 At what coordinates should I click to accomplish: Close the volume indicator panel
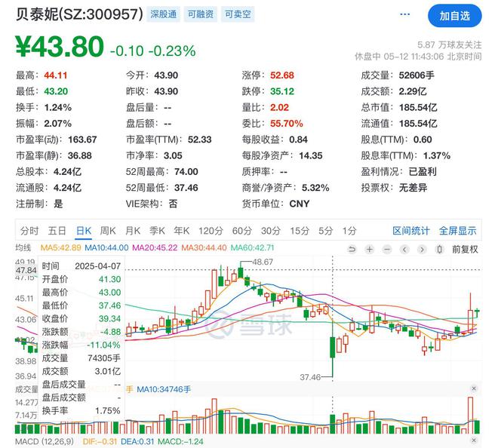(x=474, y=388)
